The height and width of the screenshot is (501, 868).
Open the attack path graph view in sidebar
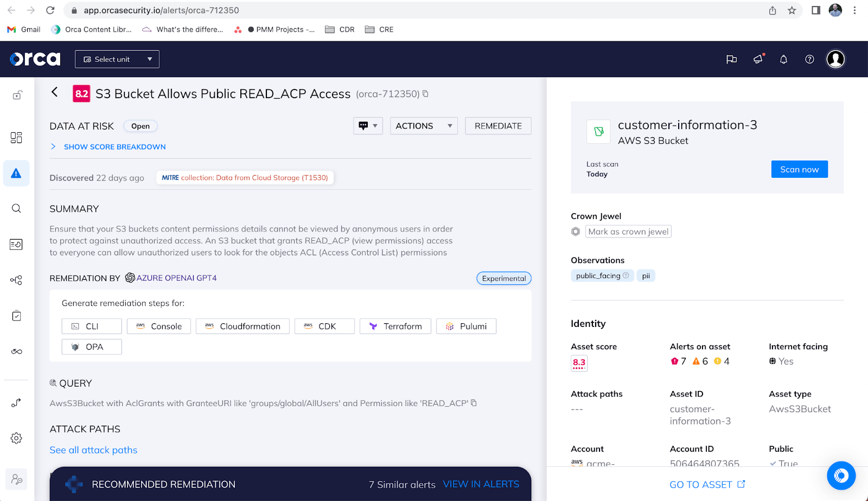pos(16,280)
